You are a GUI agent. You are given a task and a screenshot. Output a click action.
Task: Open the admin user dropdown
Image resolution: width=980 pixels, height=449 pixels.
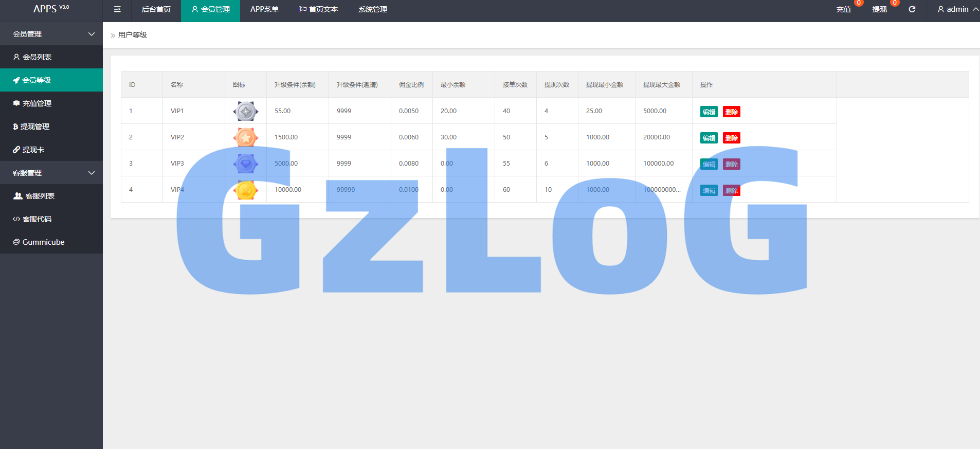coord(957,9)
